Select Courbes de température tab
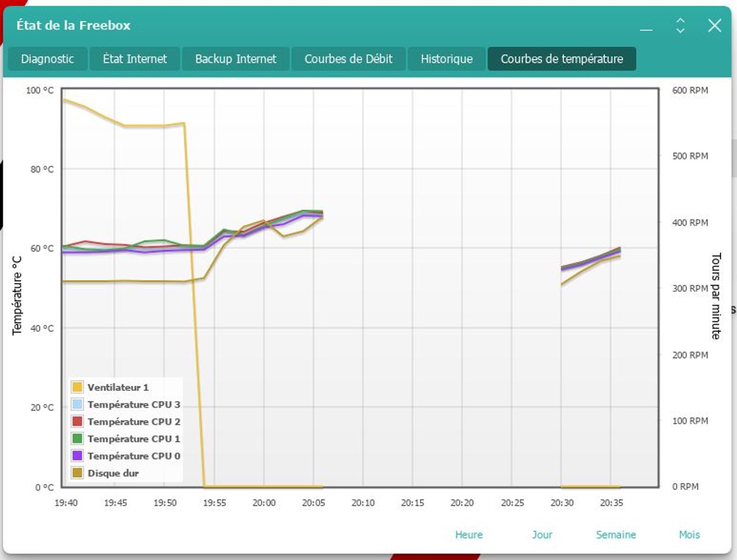 pos(562,59)
